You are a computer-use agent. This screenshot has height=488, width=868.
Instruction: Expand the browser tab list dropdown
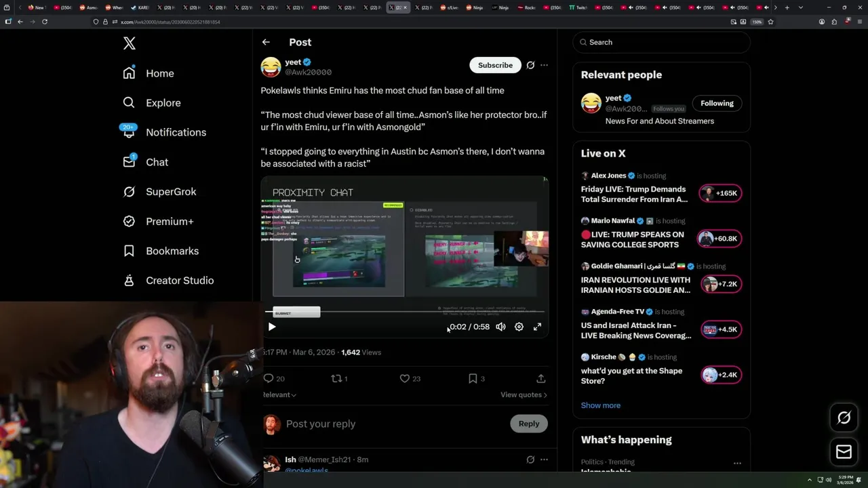point(800,7)
